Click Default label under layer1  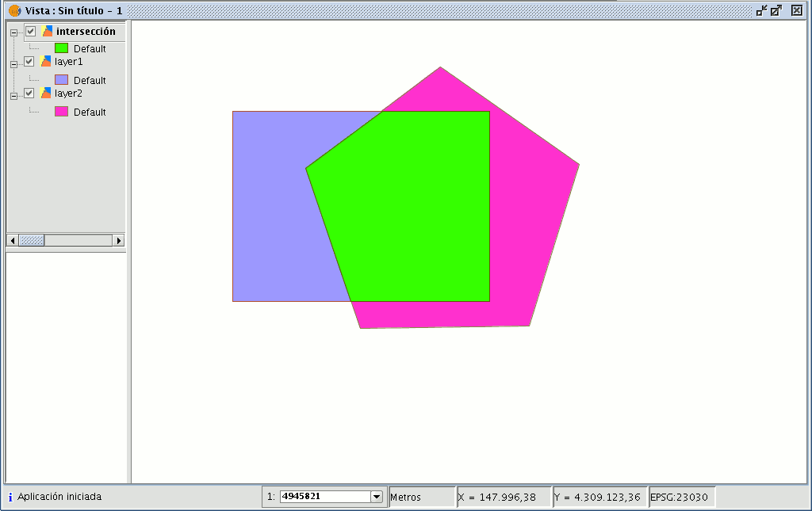(x=90, y=80)
